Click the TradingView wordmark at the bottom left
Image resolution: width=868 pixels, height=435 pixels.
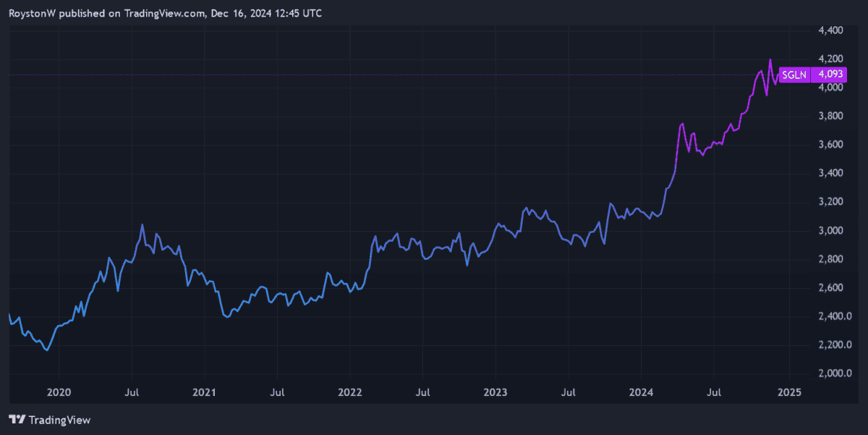[60, 420]
